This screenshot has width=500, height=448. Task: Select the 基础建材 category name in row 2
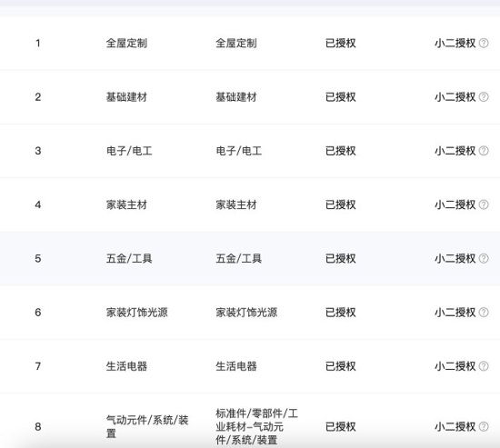point(126,97)
